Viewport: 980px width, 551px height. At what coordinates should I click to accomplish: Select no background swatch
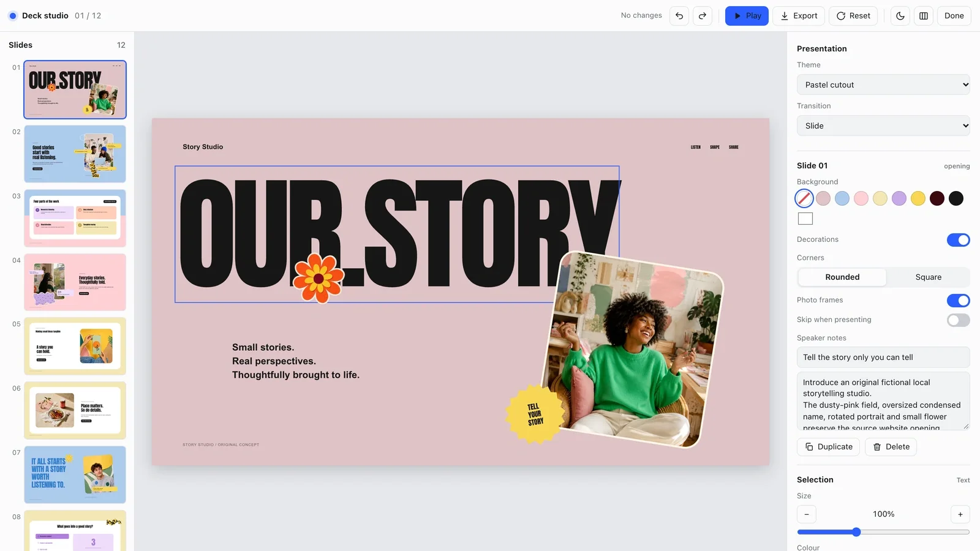point(804,198)
